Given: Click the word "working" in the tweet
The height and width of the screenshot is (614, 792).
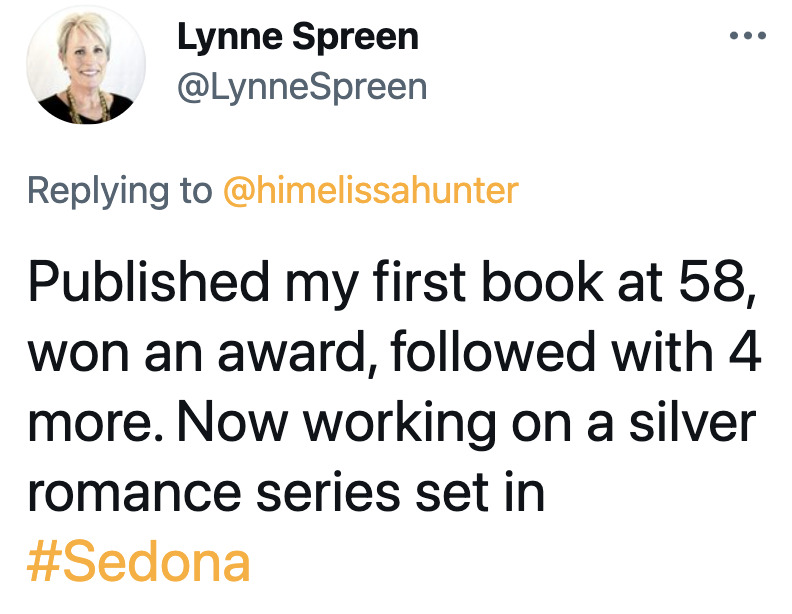Looking at the screenshot, I should pos(400,425).
